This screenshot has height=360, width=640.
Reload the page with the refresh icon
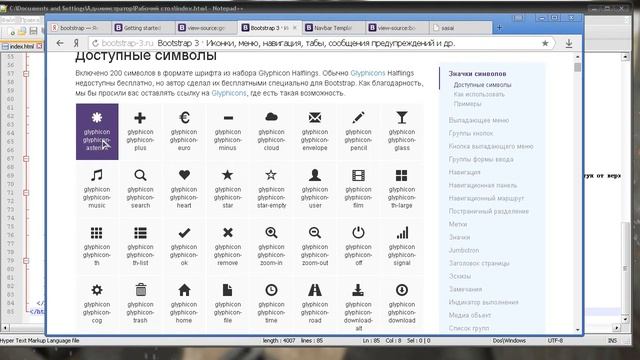pos(96,43)
